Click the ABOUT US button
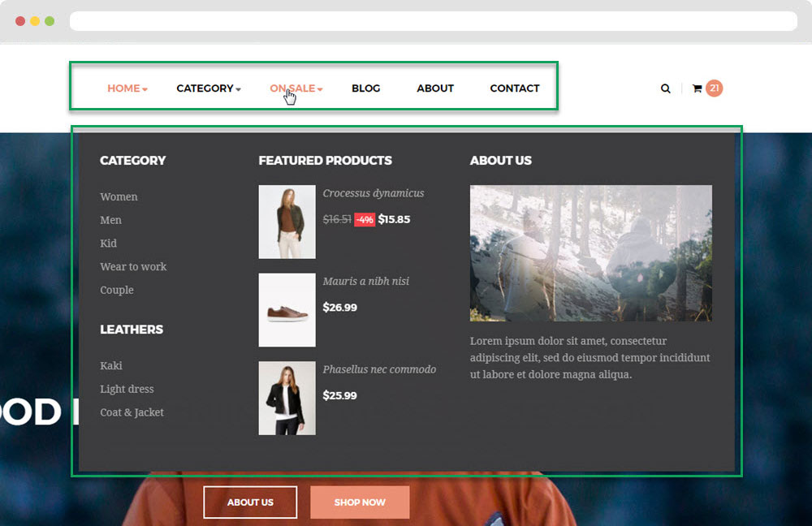The width and height of the screenshot is (812, 526). 250,502
